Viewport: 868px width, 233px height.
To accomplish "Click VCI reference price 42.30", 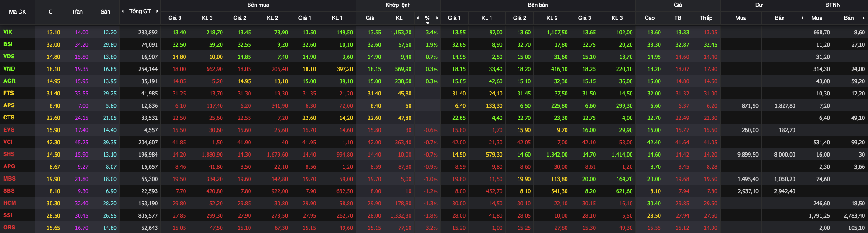I will click(53, 143).
